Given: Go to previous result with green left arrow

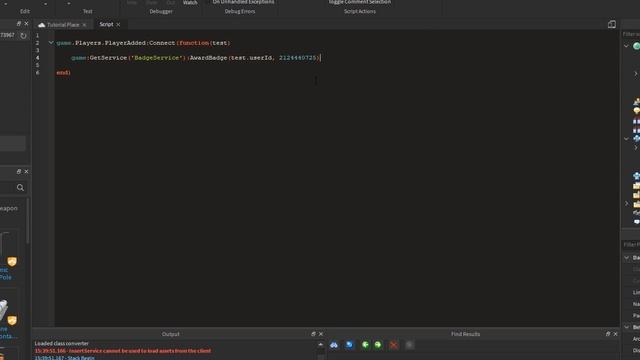Looking at the screenshot, I should [365, 345].
